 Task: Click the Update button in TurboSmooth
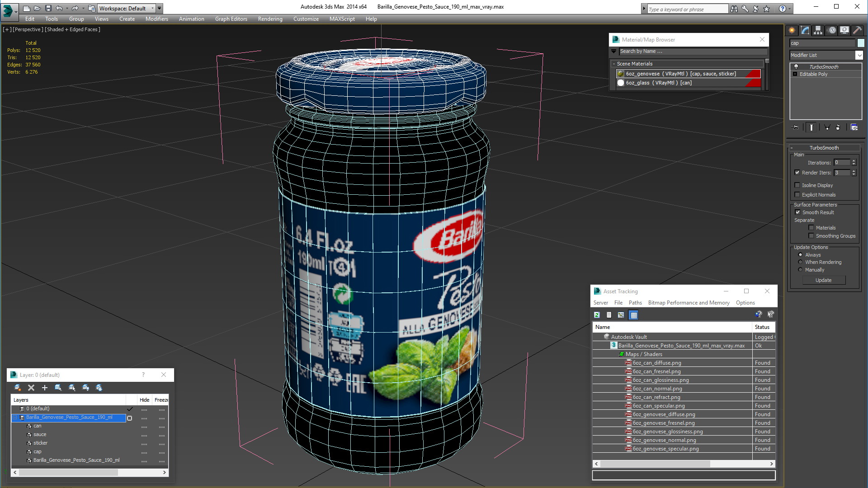tap(823, 280)
